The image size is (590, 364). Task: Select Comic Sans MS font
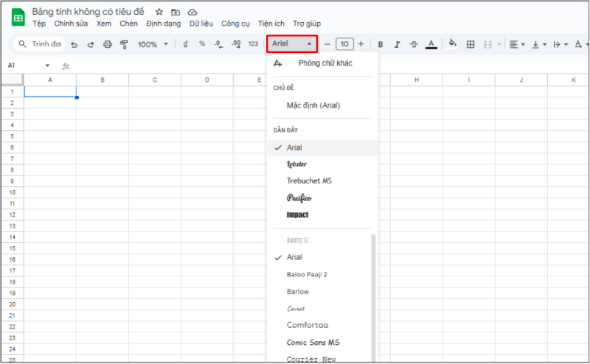tap(319, 342)
